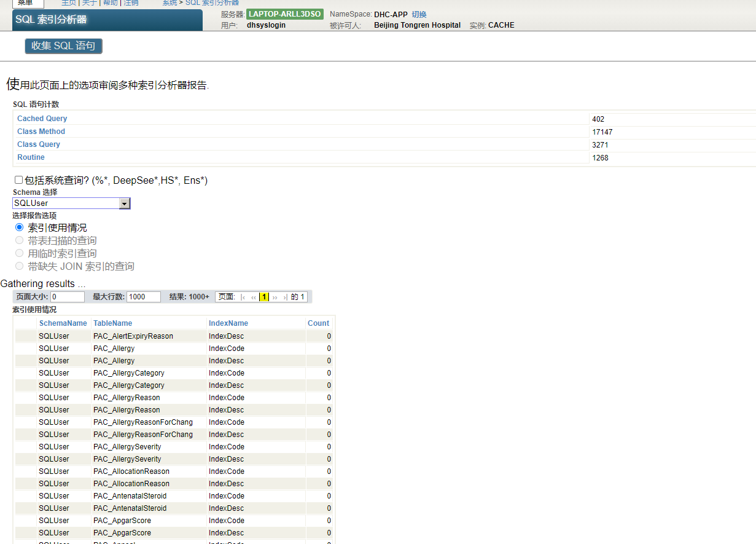
Task: Go to first page of results
Action: point(244,297)
